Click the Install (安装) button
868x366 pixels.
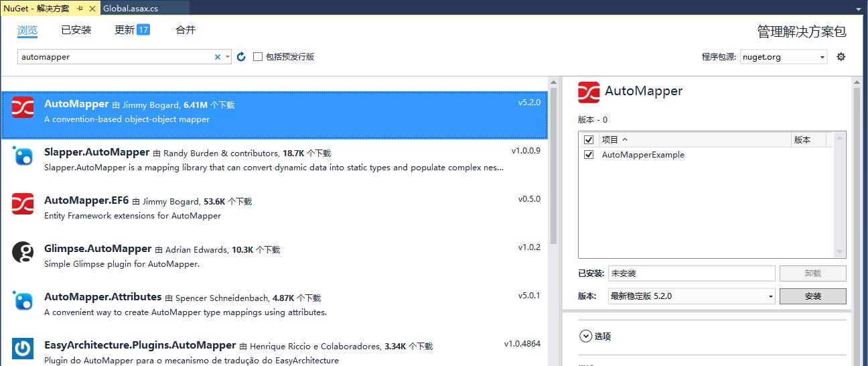click(x=813, y=296)
